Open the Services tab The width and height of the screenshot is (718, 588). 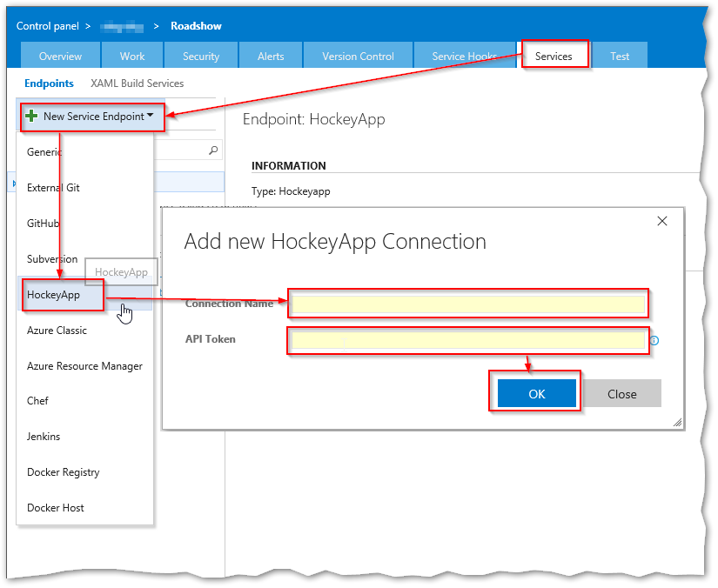tap(554, 56)
